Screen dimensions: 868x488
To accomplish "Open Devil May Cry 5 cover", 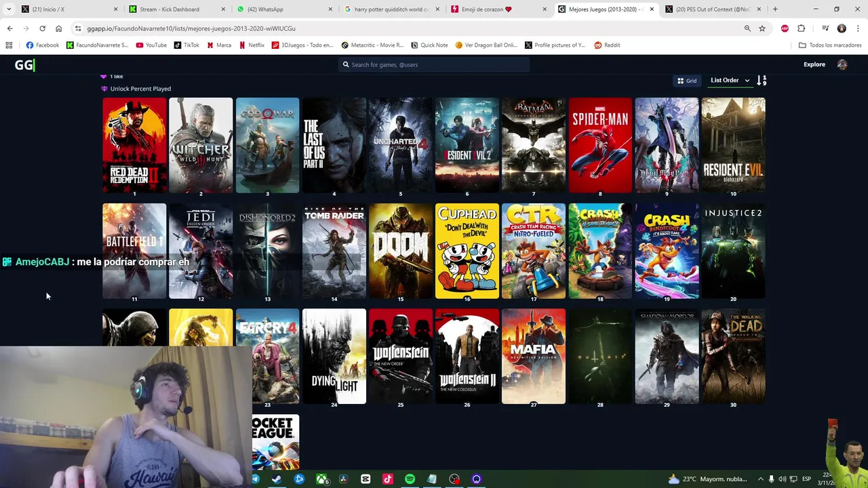I will 667,145.
